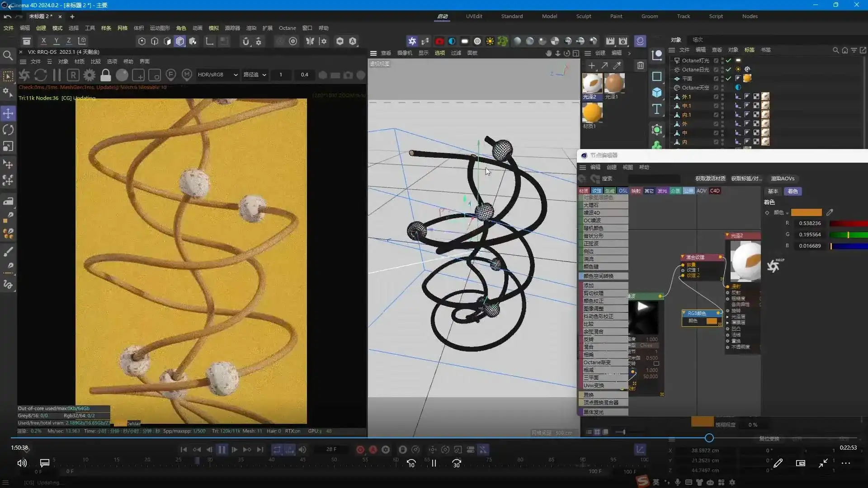This screenshot has height=488, width=868.
Task: Click the Octane render settings gear icon
Action: pyautogui.click(x=90, y=75)
